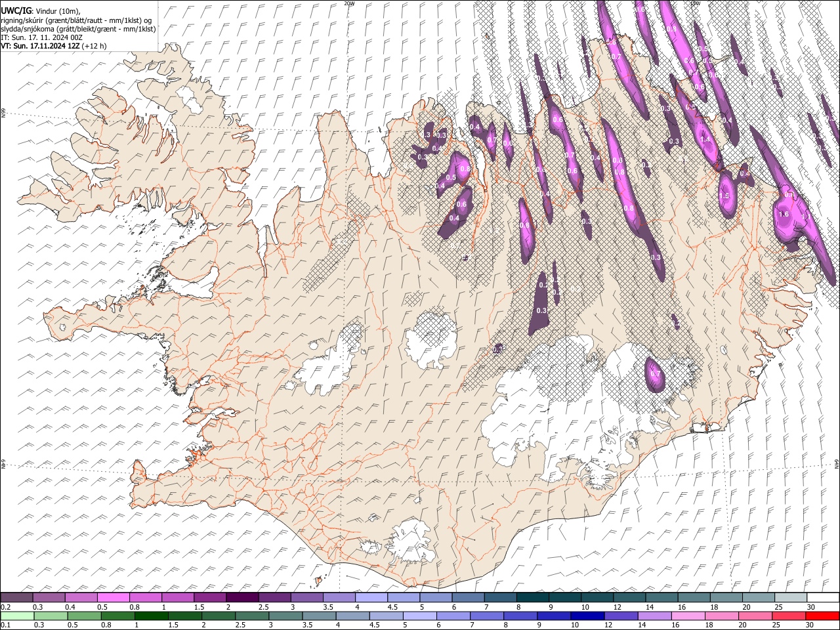This screenshot has height=630, width=840.
Task: Click the 'IT: Sun. 17. 11. 2024 00Z' line
Action: click(41, 37)
